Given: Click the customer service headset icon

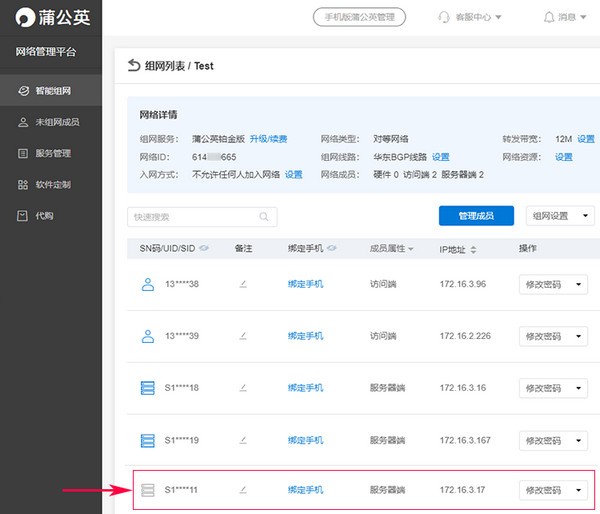Looking at the screenshot, I should point(444,17).
